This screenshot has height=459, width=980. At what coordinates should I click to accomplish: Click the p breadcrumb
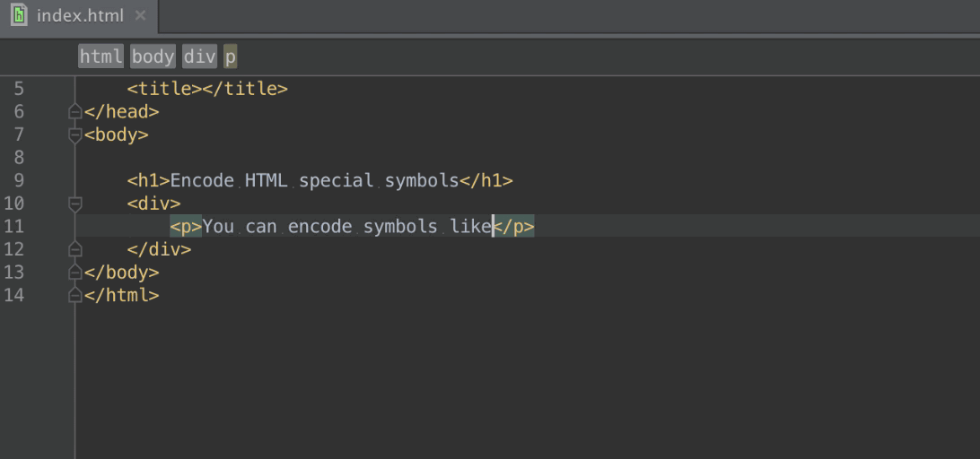[x=231, y=56]
